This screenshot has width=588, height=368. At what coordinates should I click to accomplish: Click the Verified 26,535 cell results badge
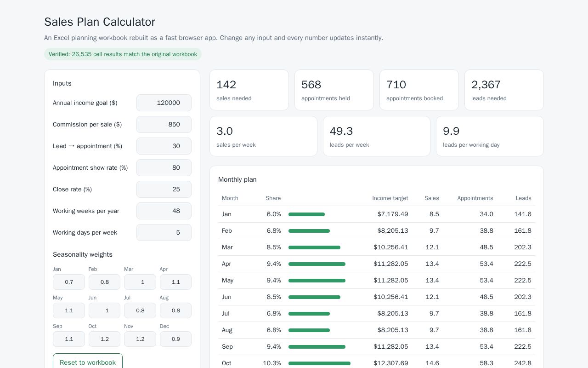[123, 54]
